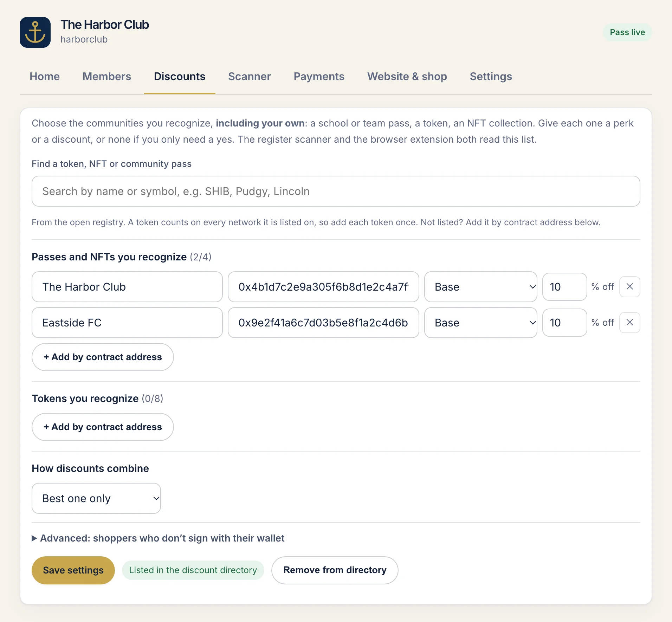Click 'Tokens you recognize' heading
Viewport: 672px width, 622px height.
pos(85,399)
